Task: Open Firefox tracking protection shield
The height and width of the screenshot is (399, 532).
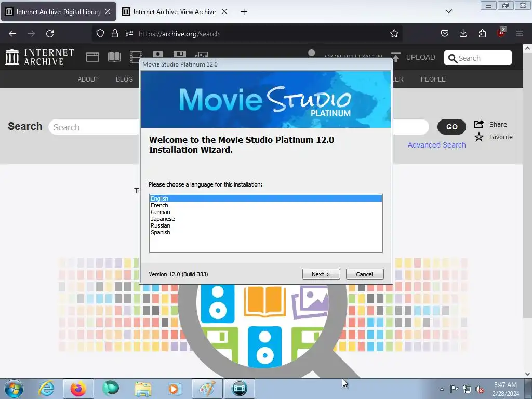Action: coord(100,34)
